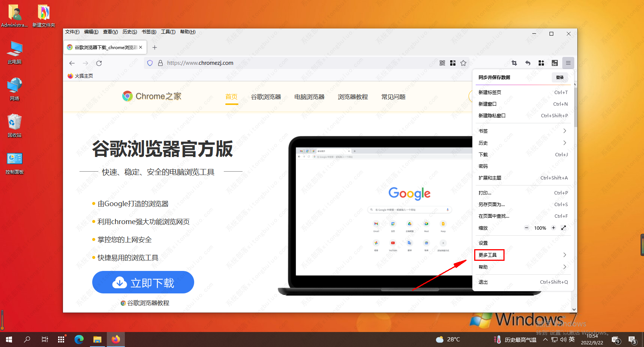Open 密码 menu entry
The height and width of the screenshot is (347, 644).
(523, 166)
